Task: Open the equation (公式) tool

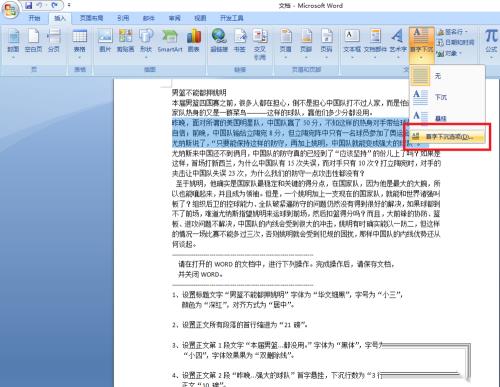Action: click(491, 43)
